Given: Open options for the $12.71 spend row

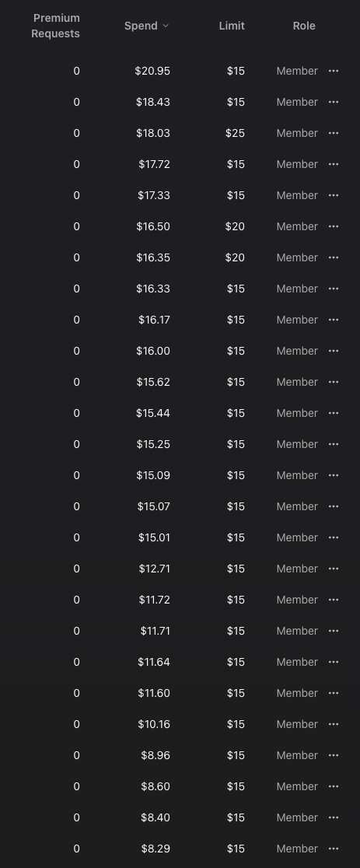Looking at the screenshot, I should point(334,569).
